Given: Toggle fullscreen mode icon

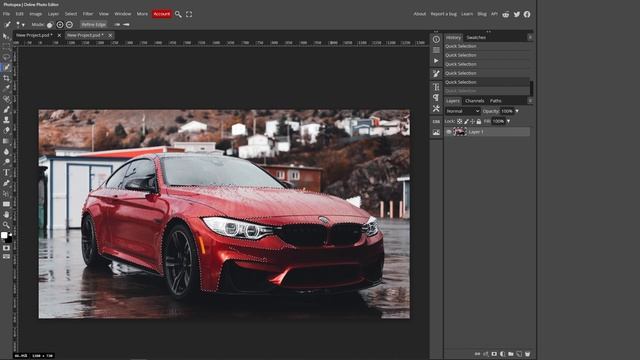Looking at the screenshot, I should [x=189, y=14].
